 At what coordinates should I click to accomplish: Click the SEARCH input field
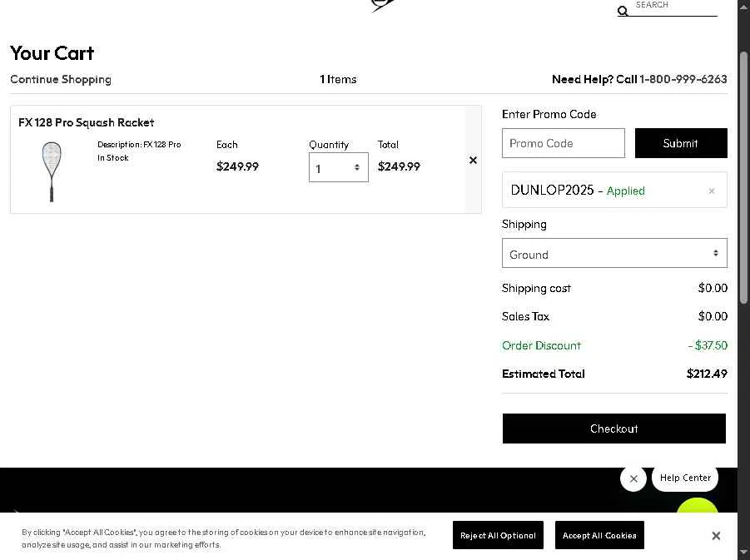(x=675, y=6)
